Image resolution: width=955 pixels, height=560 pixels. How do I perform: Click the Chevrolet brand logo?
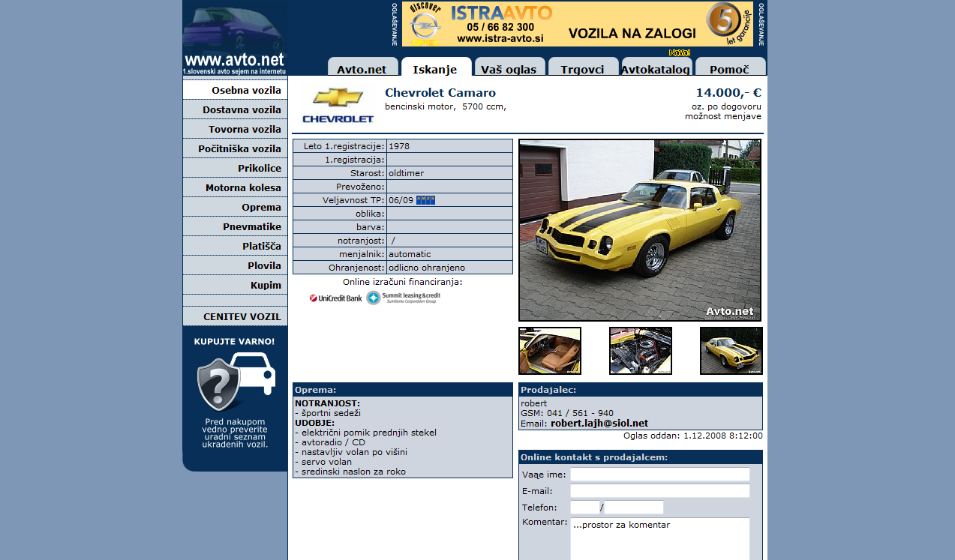pyautogui.click(x=338, y=105)
